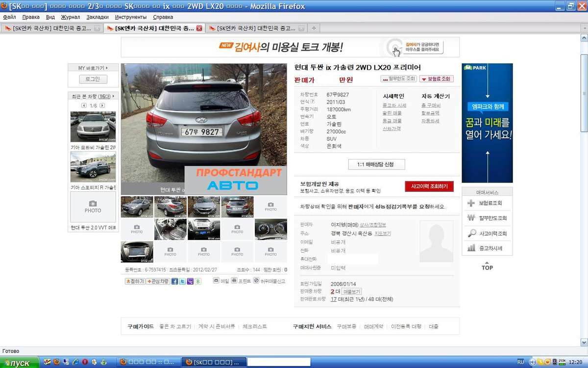Click the 사고이력조회 magnifier icon

[471, 233]
